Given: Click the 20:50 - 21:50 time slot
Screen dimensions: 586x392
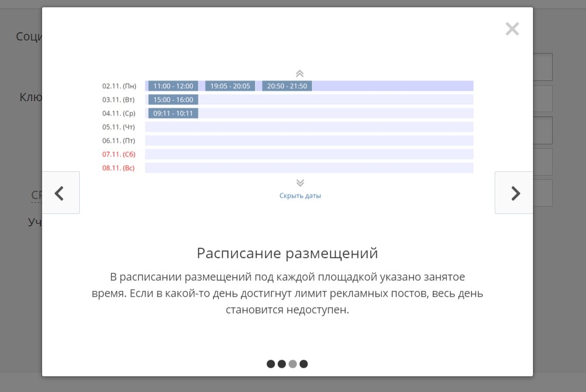Looking at the screenshot, I should [x=287, y=86].
